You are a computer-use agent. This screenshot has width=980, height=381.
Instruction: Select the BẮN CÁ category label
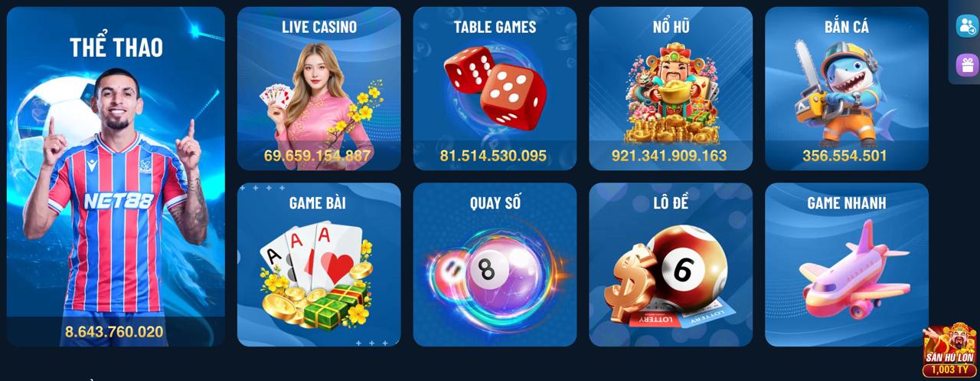tap(847, 26)
